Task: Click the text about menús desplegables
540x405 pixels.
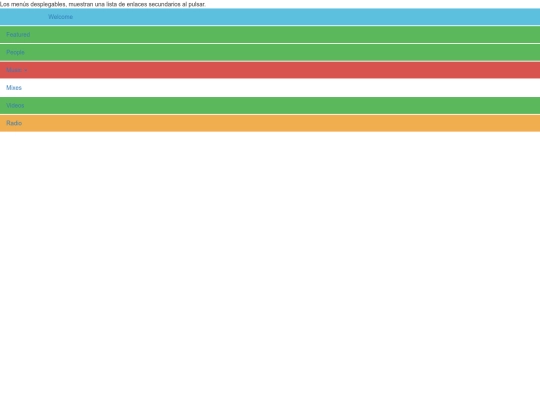Action: pyautogui.click(x=103, y=4)
